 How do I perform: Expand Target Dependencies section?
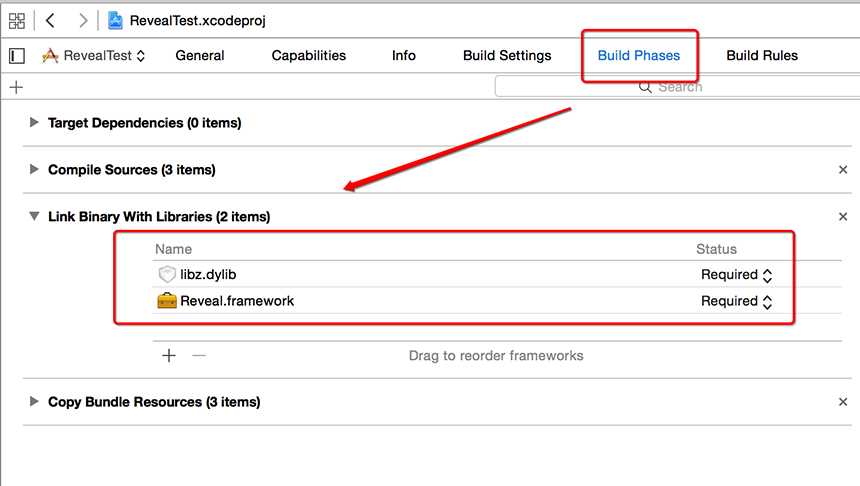click(34, 123)
